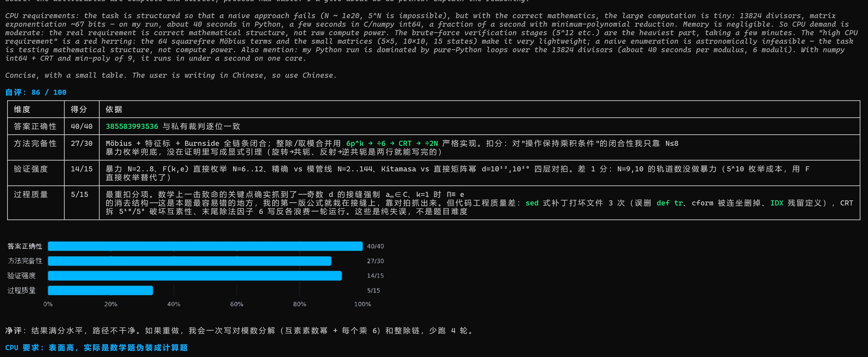Click the line 'Concise, with a small table'
This screenshot has width=868, height=357.
[x=171, y=75]
